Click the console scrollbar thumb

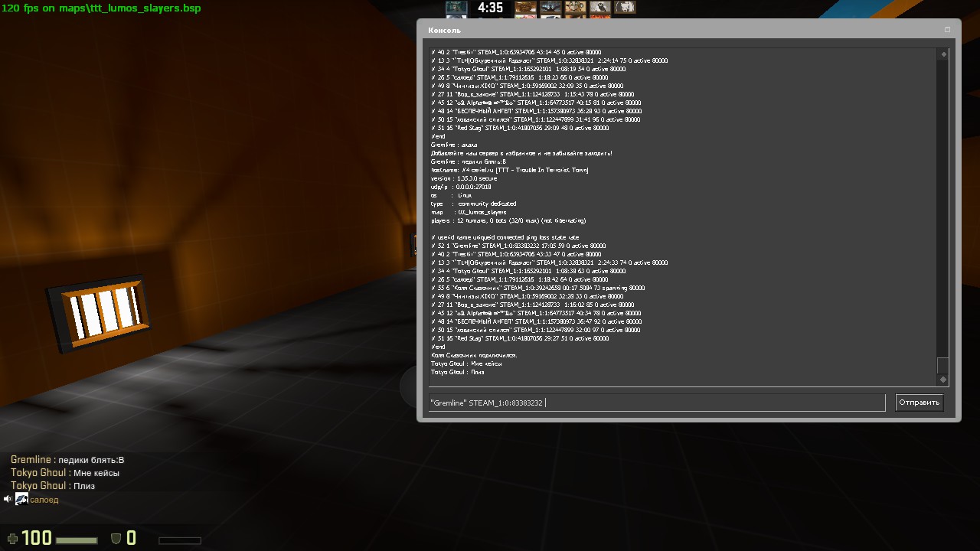[x=943, y=365]
